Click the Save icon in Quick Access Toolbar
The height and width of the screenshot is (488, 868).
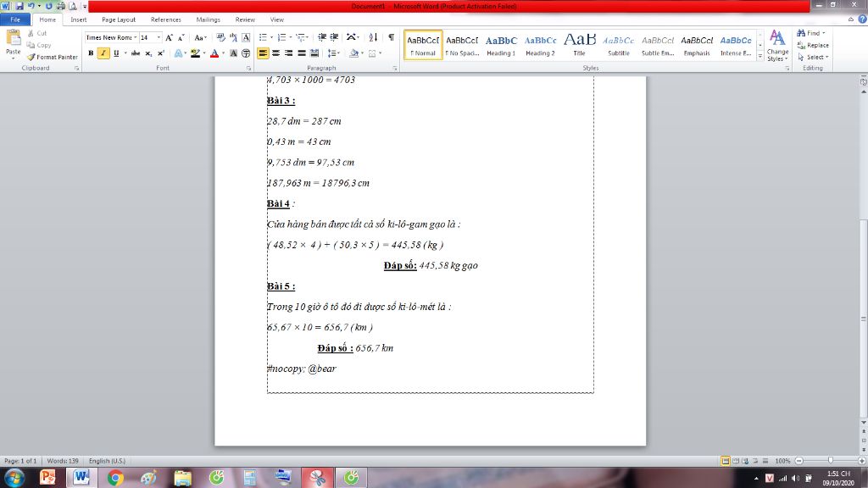[x=19, y=6]
